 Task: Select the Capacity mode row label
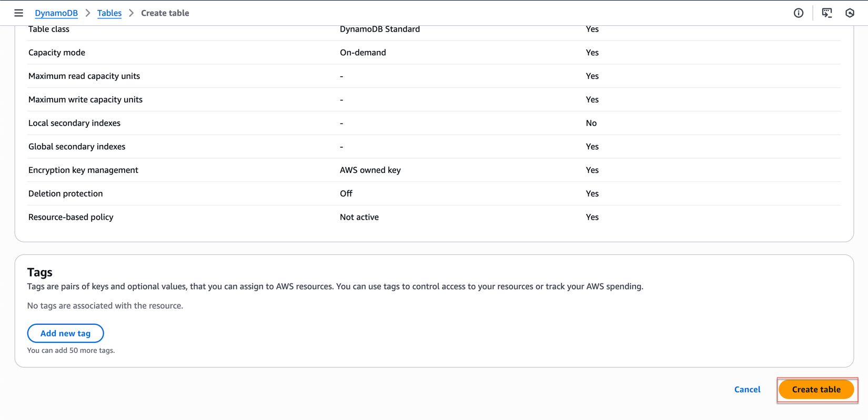pos(57,53)
